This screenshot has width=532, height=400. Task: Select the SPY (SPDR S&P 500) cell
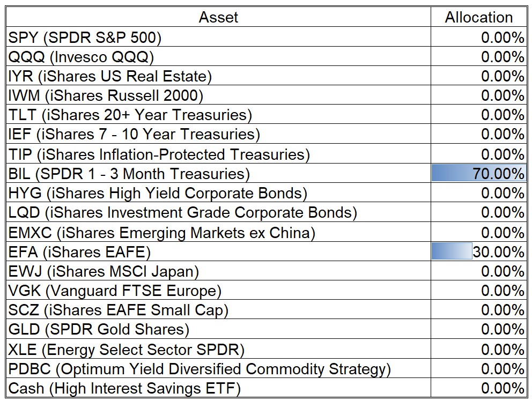85,37
